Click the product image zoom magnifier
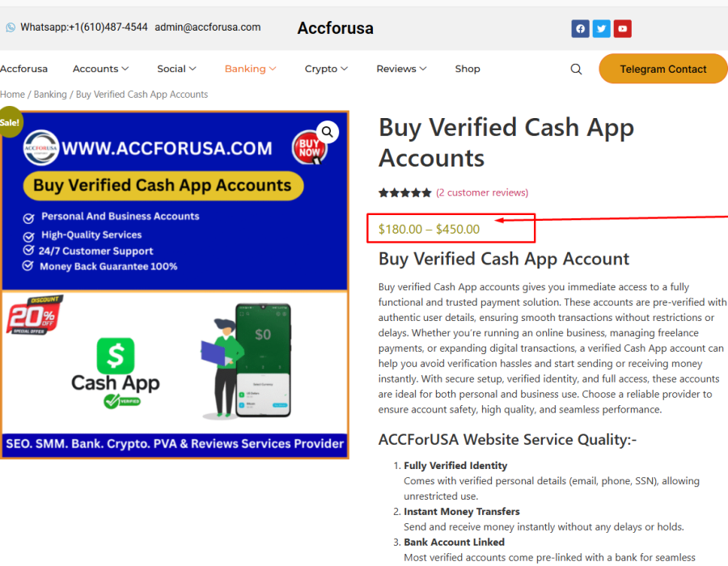728x566 pixels. click(x=328, y=133)
